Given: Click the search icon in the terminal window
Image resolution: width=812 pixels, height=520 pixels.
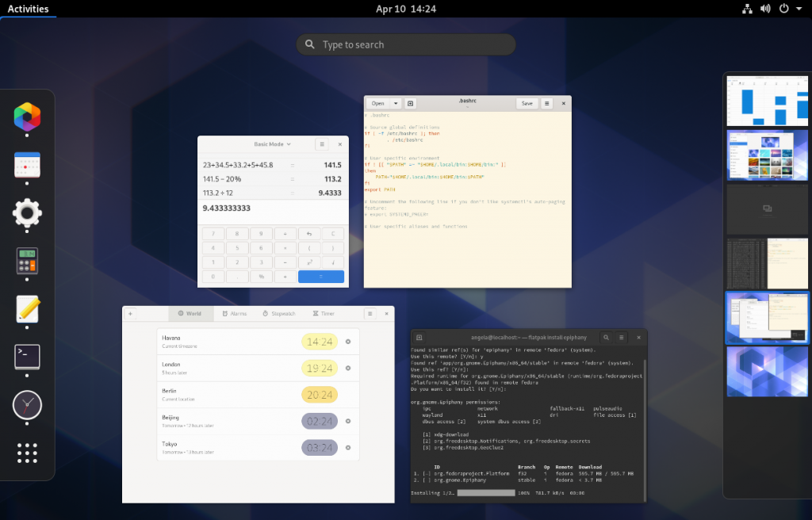Looking at the screenshot, I should (x=607, y=337).
